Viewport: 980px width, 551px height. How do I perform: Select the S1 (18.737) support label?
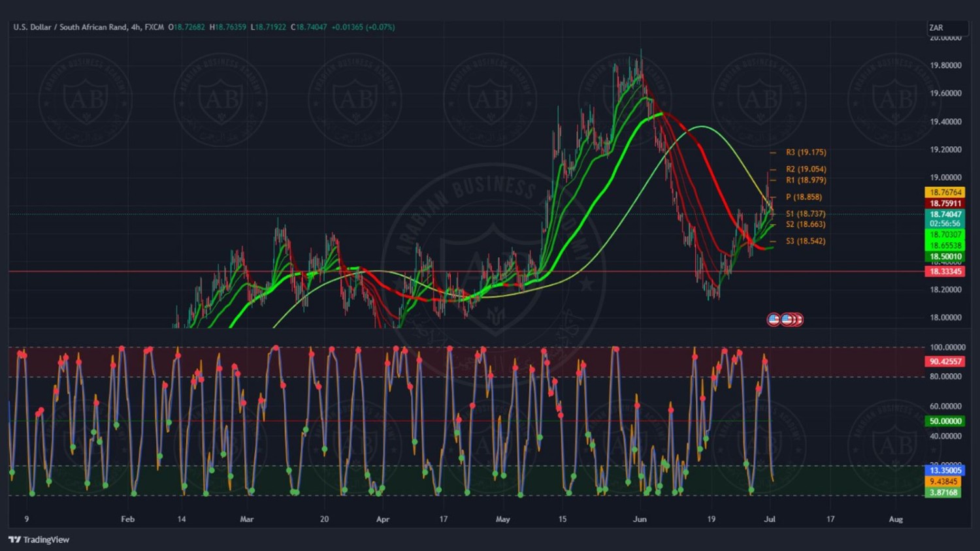point(806,213)
